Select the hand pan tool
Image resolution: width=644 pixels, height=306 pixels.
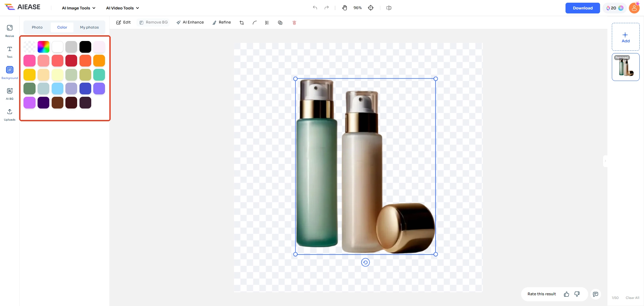point(344,8)
